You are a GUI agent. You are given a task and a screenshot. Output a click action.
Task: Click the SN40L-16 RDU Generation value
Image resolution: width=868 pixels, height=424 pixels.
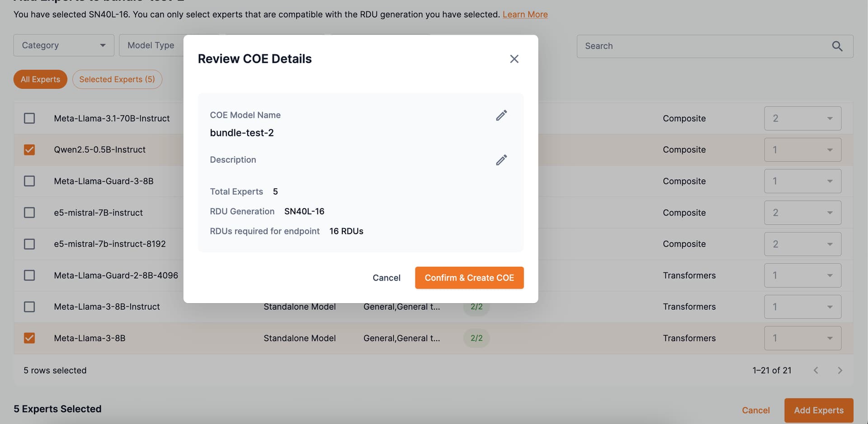click(304, 212)
